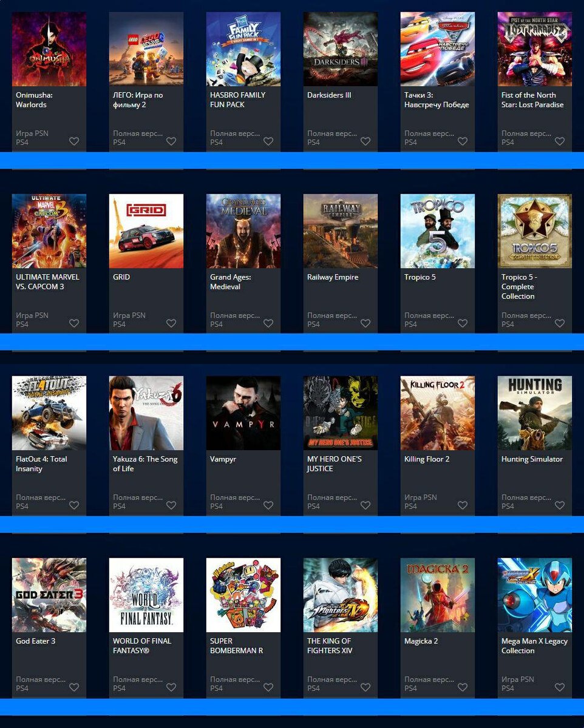This screenshot has height=728, width=584.
Task: Wishlist THE KING OF FIGHTERS XIV heart
Action: [365, 687]
